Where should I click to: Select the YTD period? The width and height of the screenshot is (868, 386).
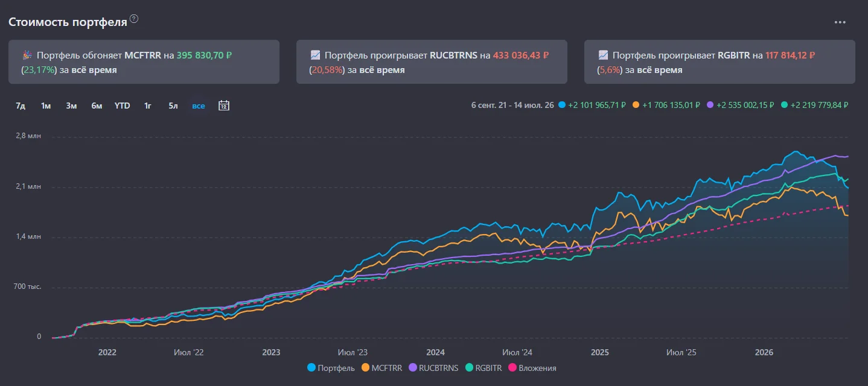(x=123, y=106)
